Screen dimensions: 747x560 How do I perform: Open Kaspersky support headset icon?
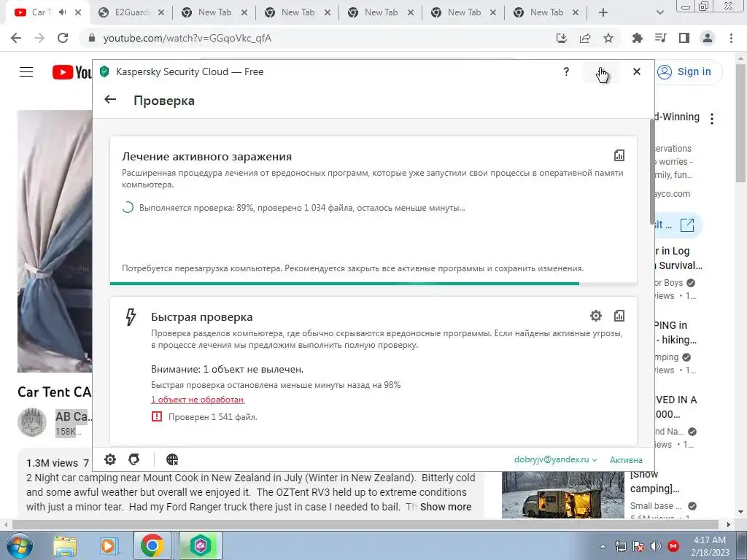pyautogui.click(x=134, y=459)
